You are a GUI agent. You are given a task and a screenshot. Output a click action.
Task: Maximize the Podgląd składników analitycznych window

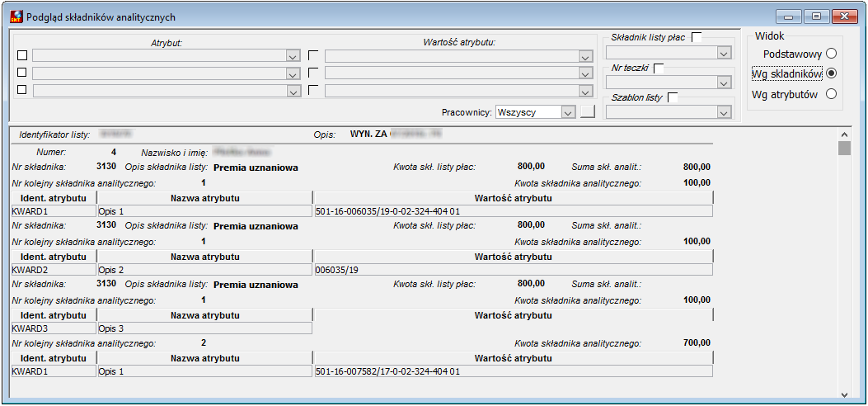[x=816, y=17]
